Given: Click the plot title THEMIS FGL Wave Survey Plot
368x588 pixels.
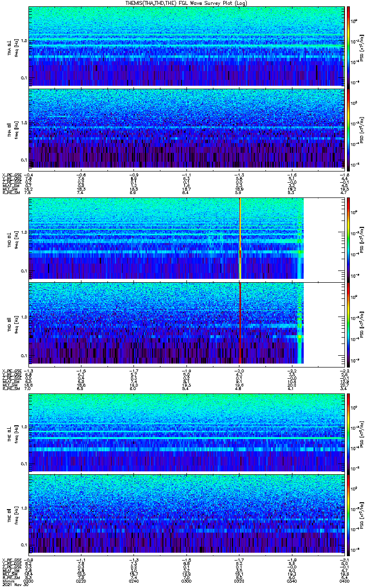Looking at the screenshot, I should [186, 3].
